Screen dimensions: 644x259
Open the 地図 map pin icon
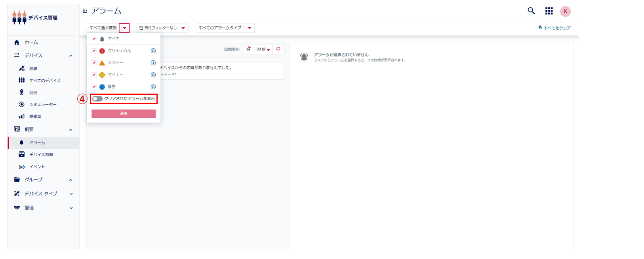click(x=22, y=92)
